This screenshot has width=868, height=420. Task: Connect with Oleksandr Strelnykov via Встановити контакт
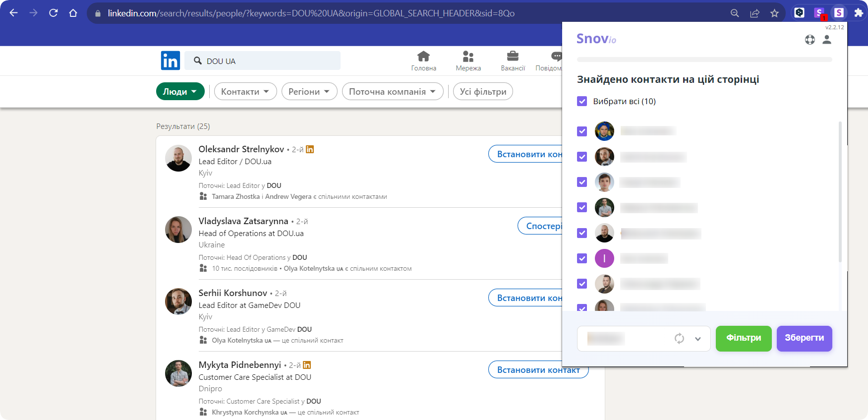coord(525,154)
